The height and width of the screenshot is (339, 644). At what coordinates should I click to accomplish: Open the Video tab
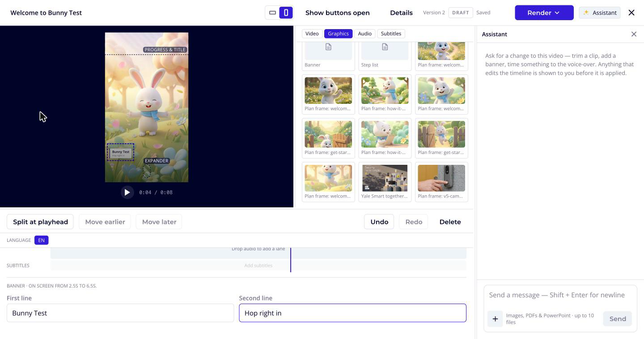[x=312, y=34]
